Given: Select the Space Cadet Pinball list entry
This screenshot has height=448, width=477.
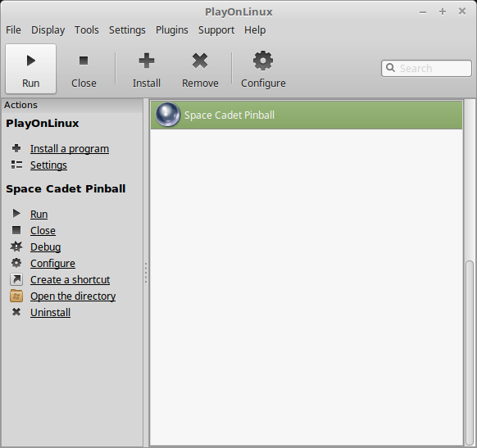Looking at the screenshot, I should tap(307, 115).
